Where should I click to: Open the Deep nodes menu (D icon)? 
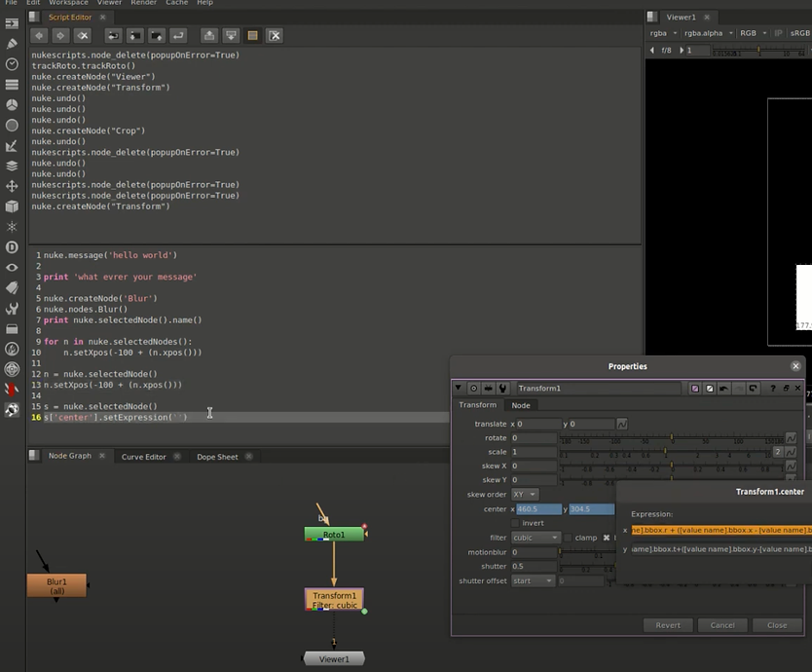click(x=12, y=247)
